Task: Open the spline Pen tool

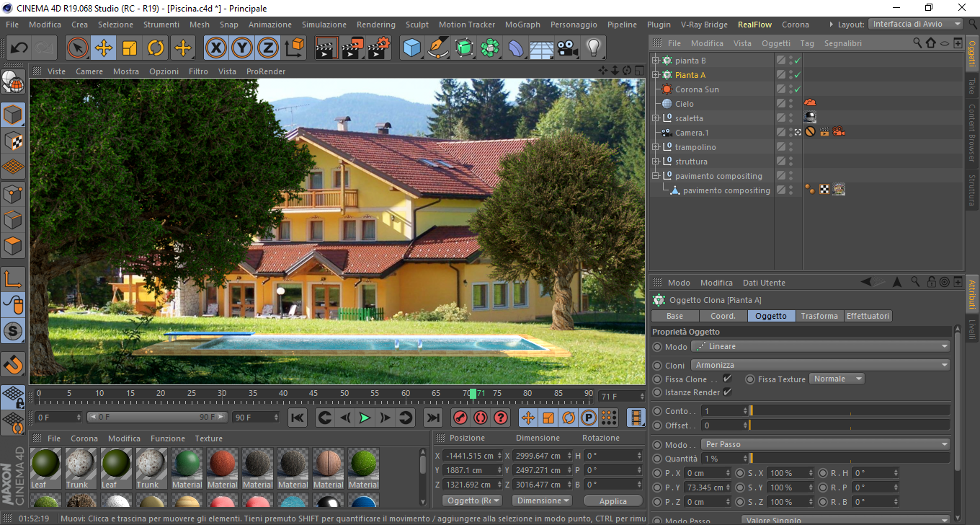Action: click(438, 48)
